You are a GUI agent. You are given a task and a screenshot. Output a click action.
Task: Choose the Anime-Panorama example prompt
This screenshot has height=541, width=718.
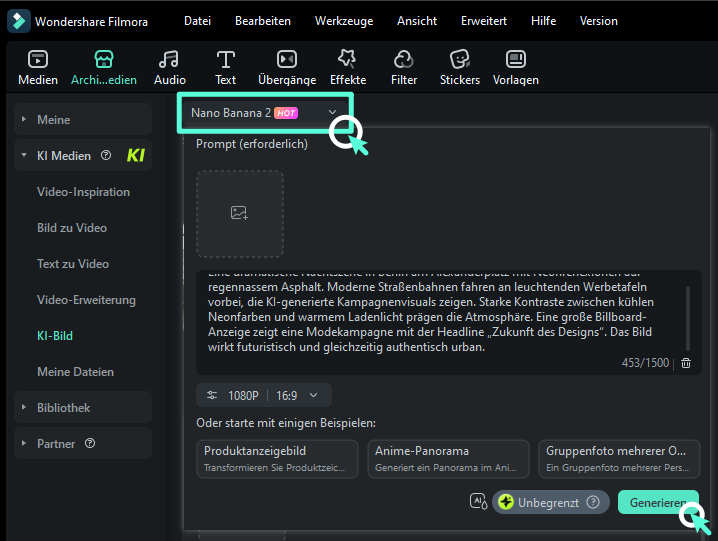[x=448, y=459]
